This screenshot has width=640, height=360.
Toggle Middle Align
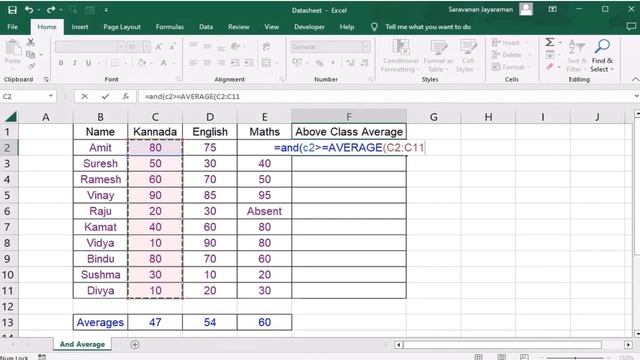click(x=207, y=47)
